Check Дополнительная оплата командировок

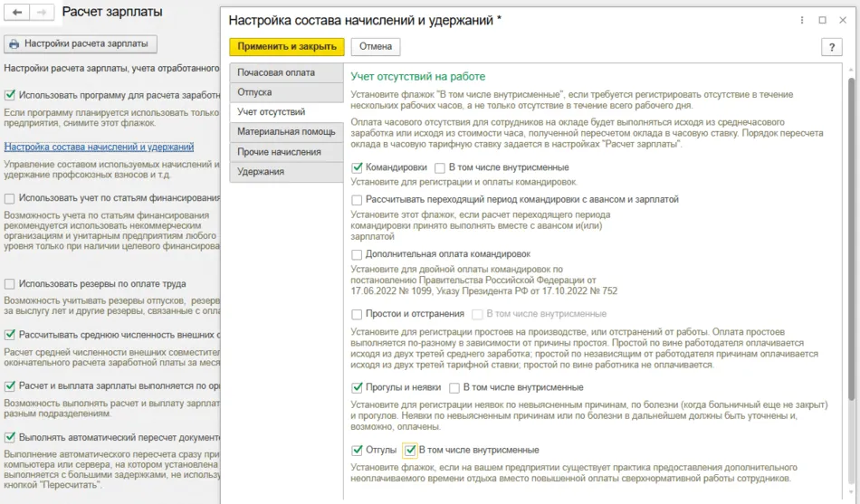357,254
